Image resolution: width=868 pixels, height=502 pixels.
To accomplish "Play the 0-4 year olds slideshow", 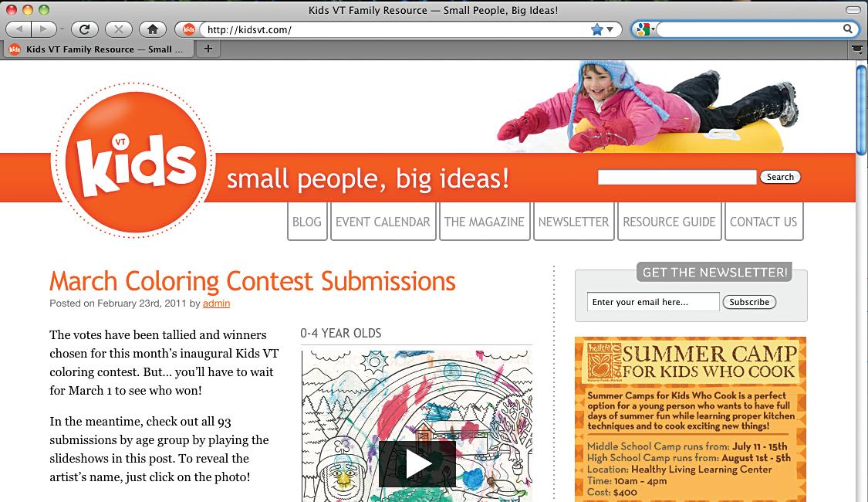I will pyautogui.click(x=417, y=463).
